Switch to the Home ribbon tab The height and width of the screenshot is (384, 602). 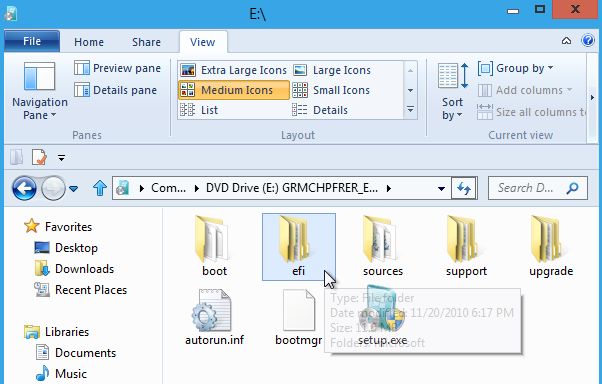pos(89,42)
